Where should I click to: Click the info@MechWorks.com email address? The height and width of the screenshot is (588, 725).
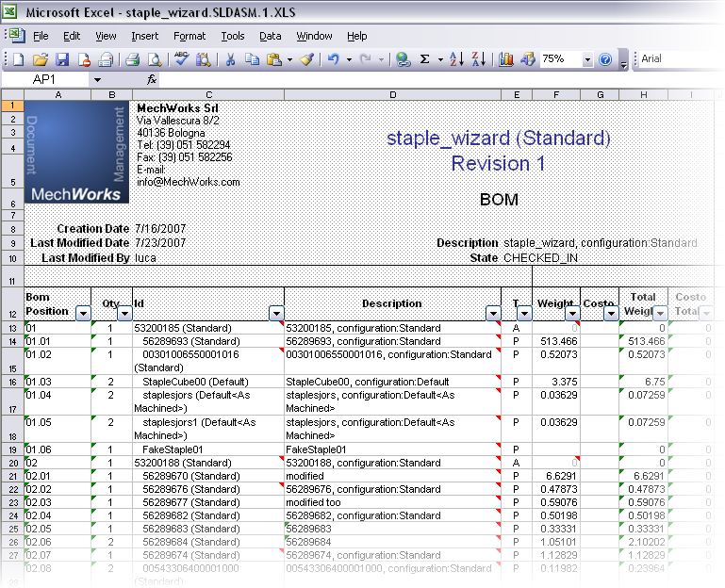pyautogui.click(x=189, y=182)
